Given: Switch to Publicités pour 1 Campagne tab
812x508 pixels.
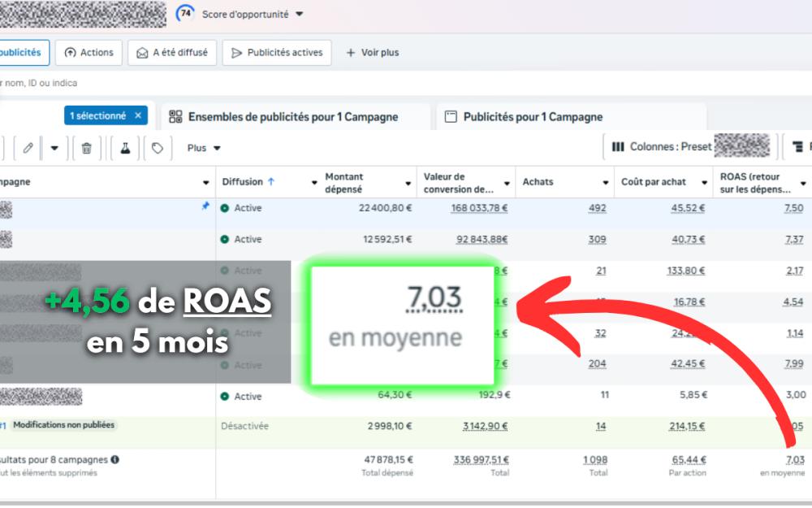Looking at the screenshot, I should 533,117.
